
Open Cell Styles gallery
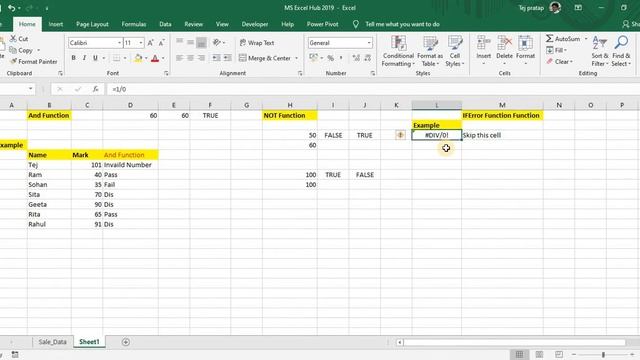click(455, 51)
